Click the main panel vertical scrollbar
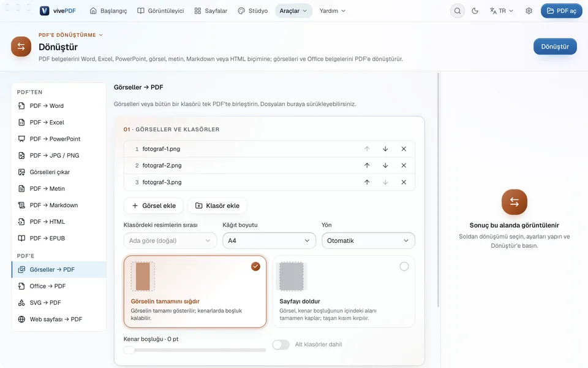The height and width of the screenshot is (368, 588). (x=438, y=190)
